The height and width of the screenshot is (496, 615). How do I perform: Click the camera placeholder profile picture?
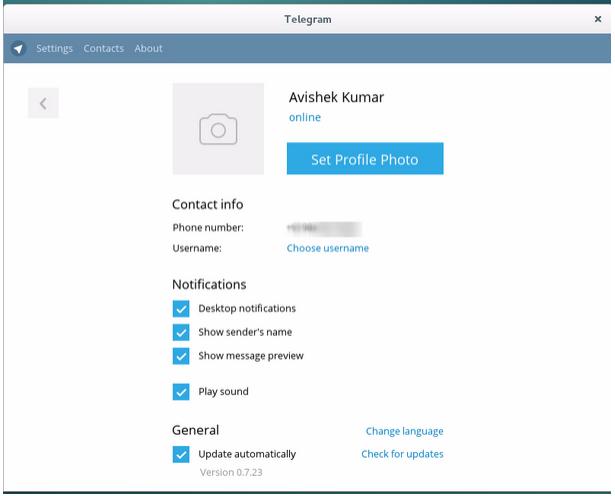218,129
